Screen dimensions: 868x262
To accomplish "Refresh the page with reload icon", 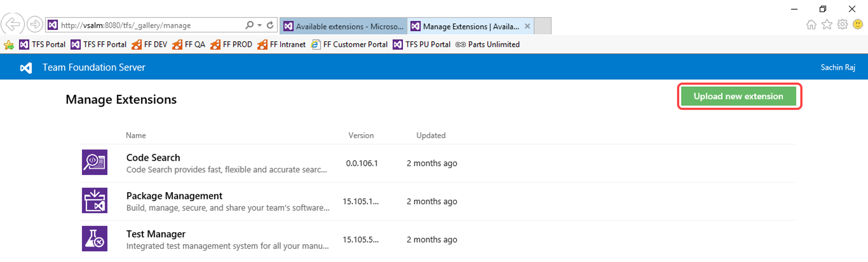I will pos(270,25).
